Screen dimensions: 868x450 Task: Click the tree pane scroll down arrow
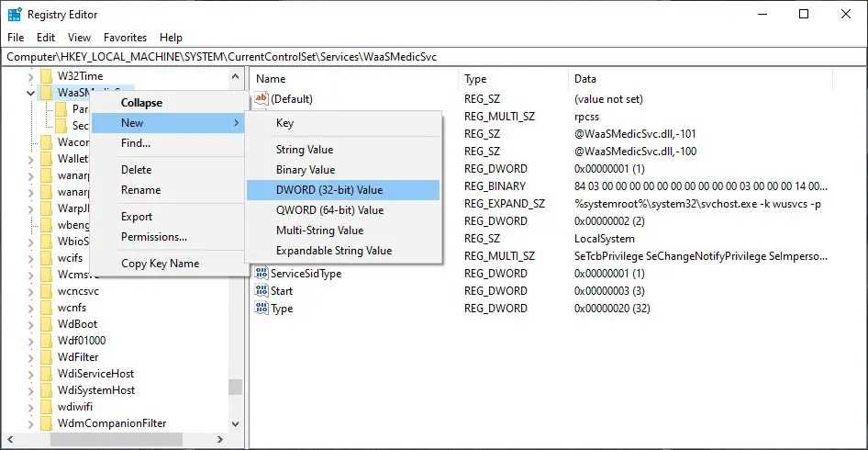pos(235,424)
